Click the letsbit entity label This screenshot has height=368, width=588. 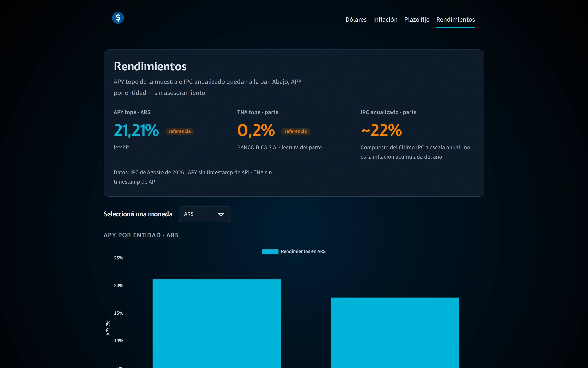(121, 147)
